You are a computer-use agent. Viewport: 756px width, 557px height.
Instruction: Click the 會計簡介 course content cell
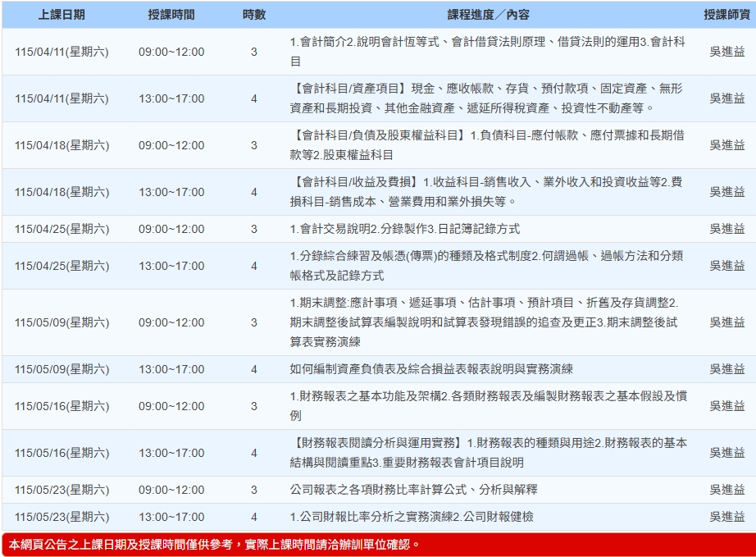(488, 52)
